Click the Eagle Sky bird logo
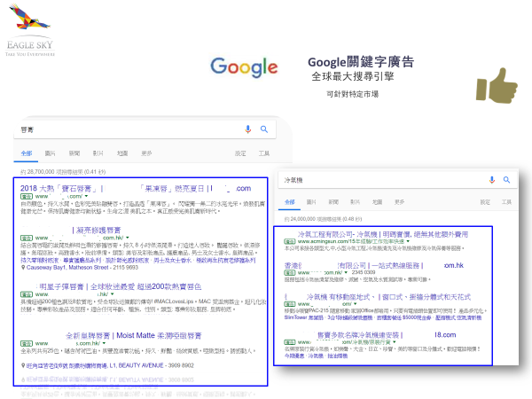This screenshot has height=399, width=532. point(30,17)
